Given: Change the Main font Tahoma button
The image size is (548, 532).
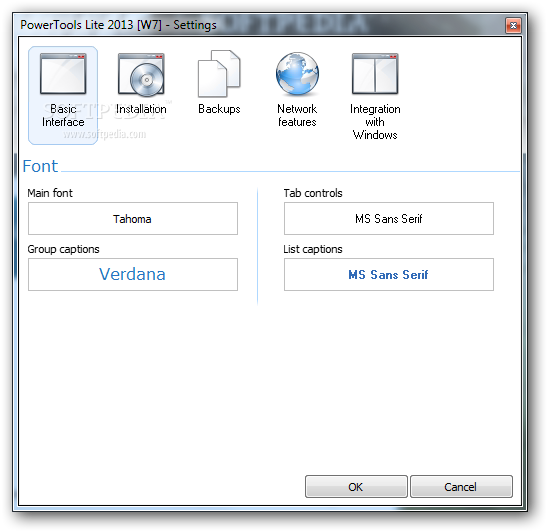Looking at the screenshot, I should pos(133,218).
